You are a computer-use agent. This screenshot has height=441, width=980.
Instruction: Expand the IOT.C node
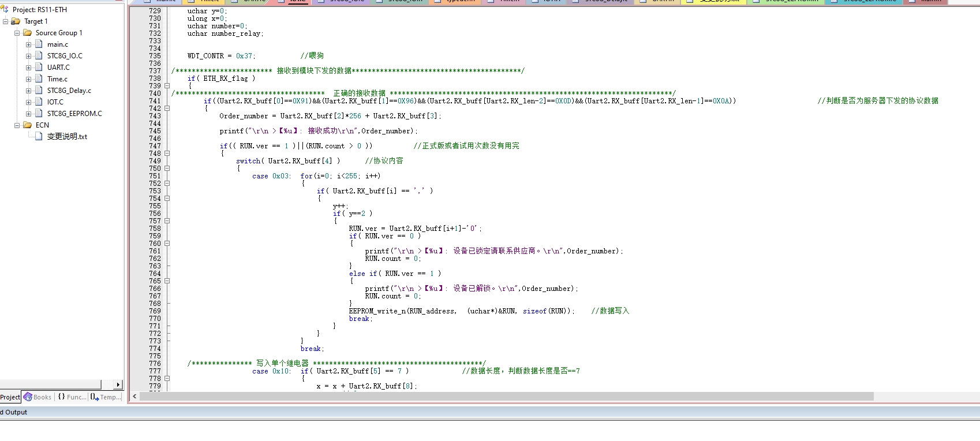coord(28,102)
